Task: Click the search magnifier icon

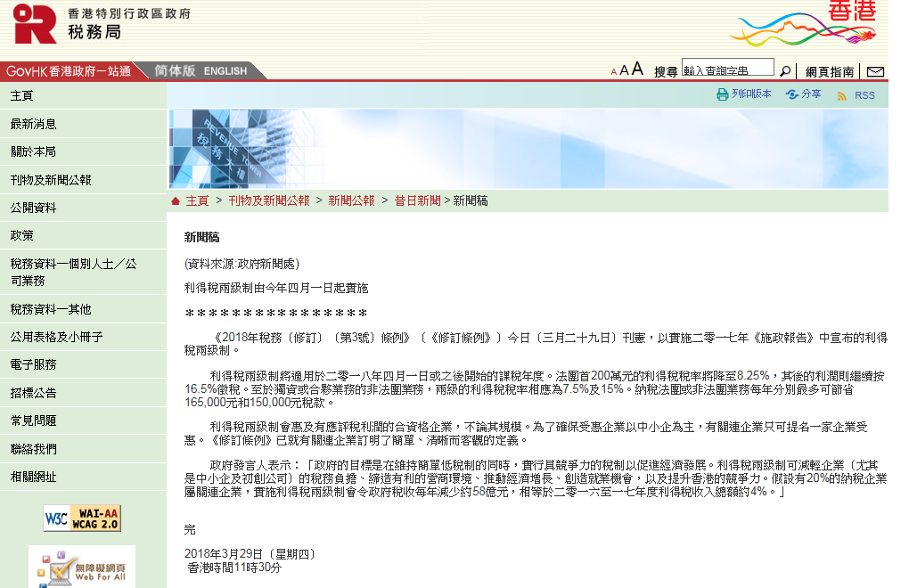Action: (785, 71)
